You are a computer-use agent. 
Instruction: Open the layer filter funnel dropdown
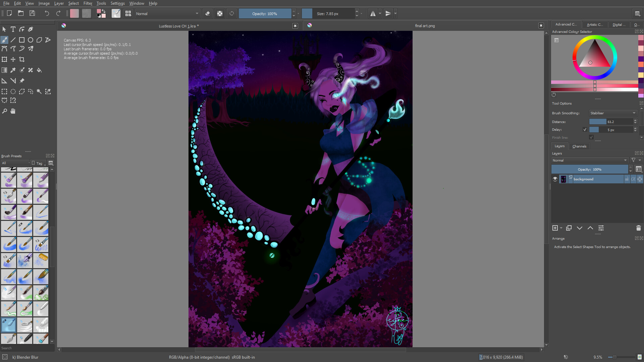coord(636,160)
